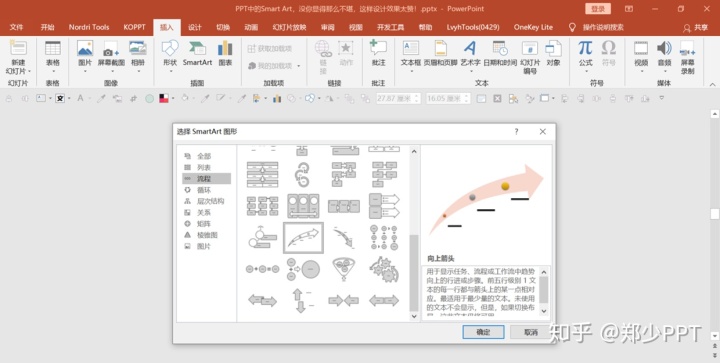Select the circular arrows process SmartArt layout
Viewport: 720px width, 363px height.
[x=303, y=174]
